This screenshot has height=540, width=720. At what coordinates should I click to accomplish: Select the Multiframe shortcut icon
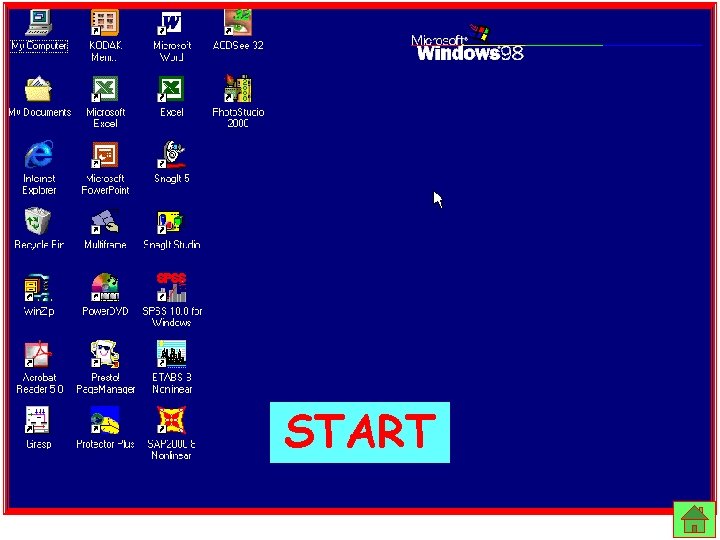click(105, 221)
